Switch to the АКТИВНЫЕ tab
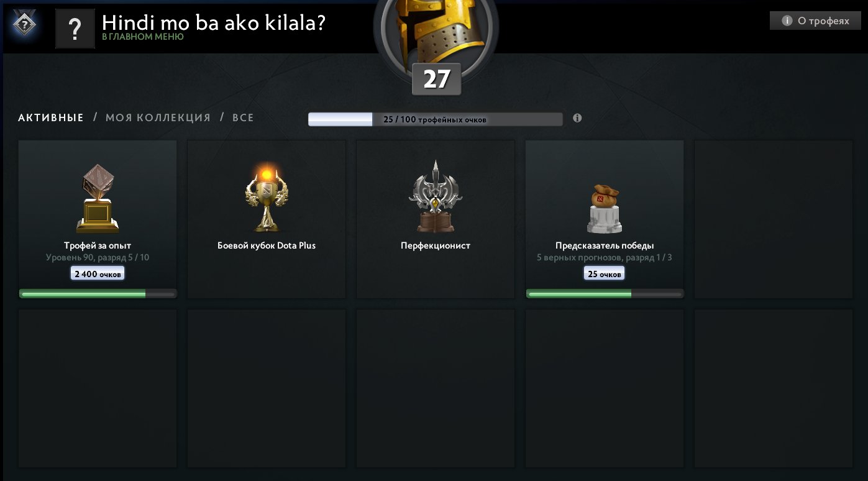Screen dimensions: 868x481 pos(51,117)
